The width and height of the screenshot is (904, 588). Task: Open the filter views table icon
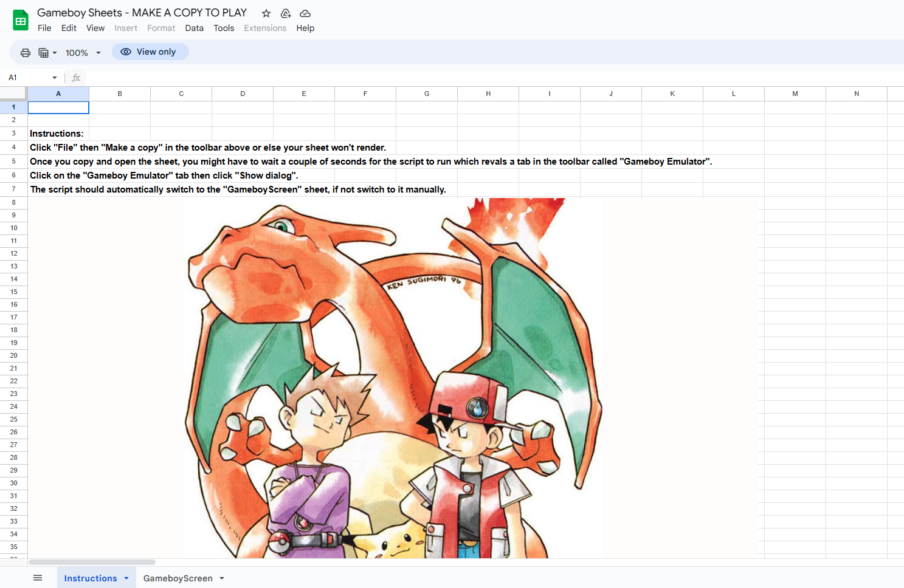pyautogui.click(x=44, y=53)
